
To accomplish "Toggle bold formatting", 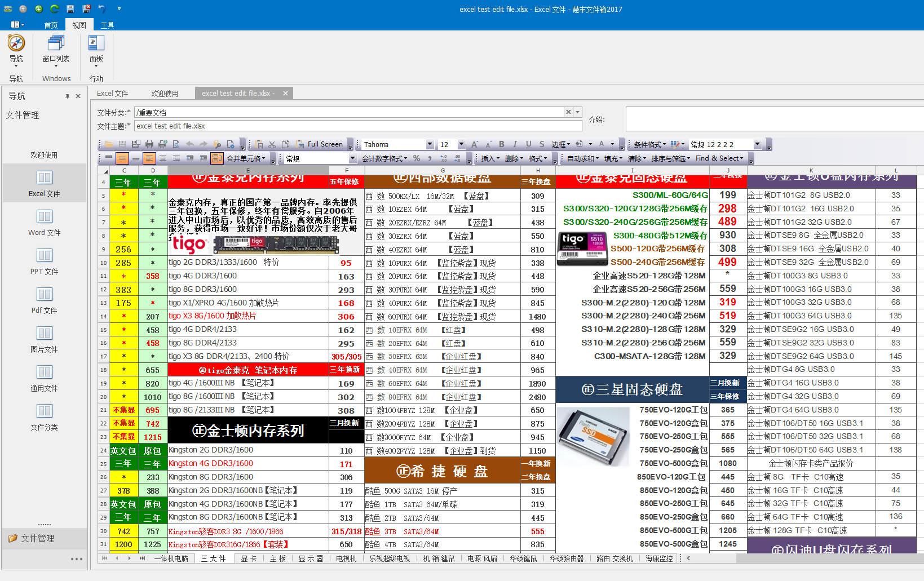I will 501,144.
